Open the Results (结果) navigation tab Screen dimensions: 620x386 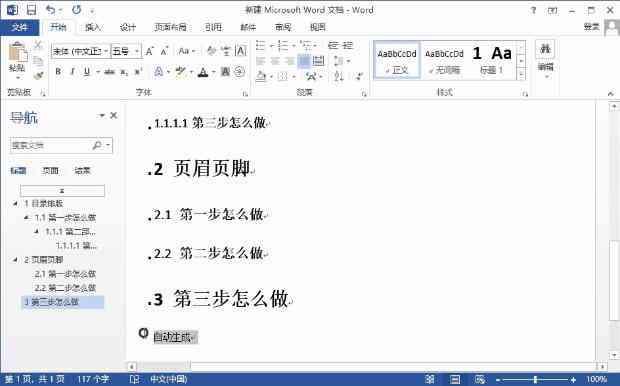coord(82,170)
